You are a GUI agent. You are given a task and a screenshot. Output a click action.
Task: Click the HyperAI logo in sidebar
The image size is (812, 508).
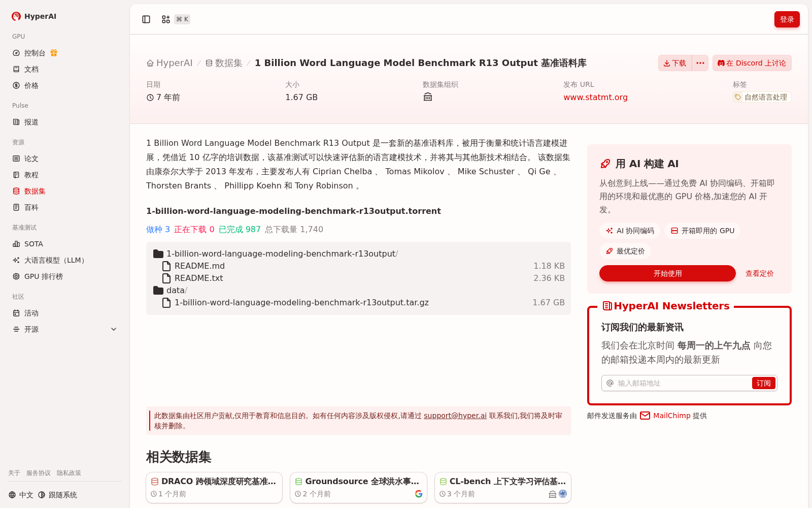tap(34, 16)
